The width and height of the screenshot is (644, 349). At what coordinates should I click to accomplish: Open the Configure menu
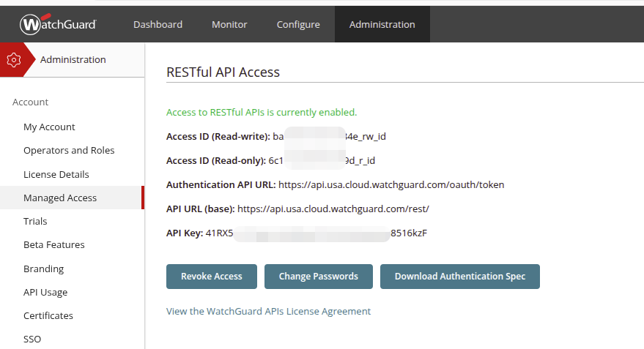click(298, 25)
